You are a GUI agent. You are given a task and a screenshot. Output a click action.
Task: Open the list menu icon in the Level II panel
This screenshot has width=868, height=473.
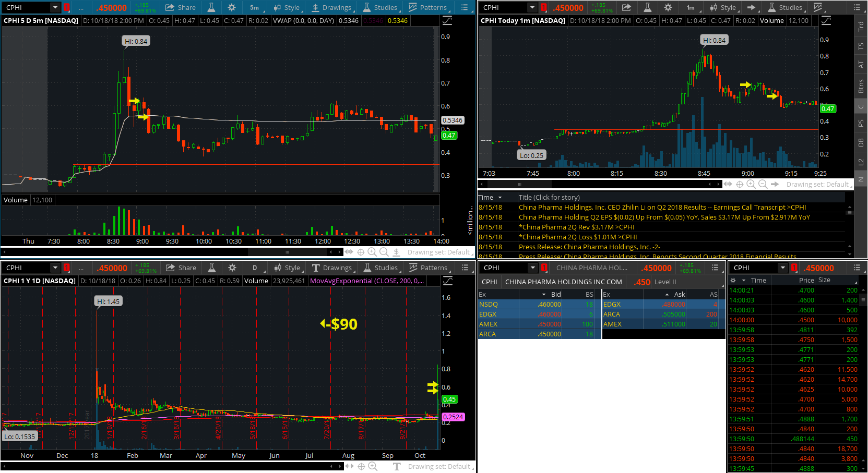tap(715, 268)
